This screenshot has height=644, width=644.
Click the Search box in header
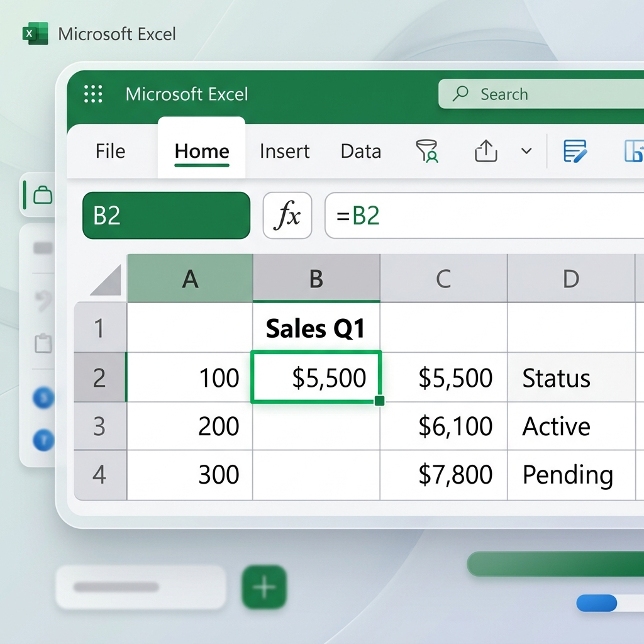[541, 94]
